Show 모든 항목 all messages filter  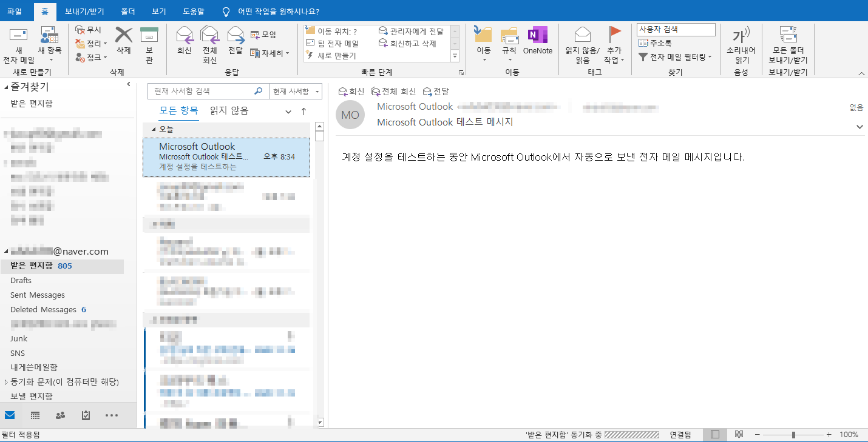178,110
